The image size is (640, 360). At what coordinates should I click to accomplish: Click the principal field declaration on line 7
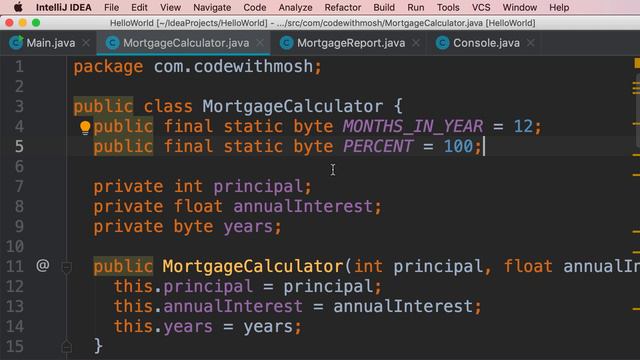tap(258, 187)
